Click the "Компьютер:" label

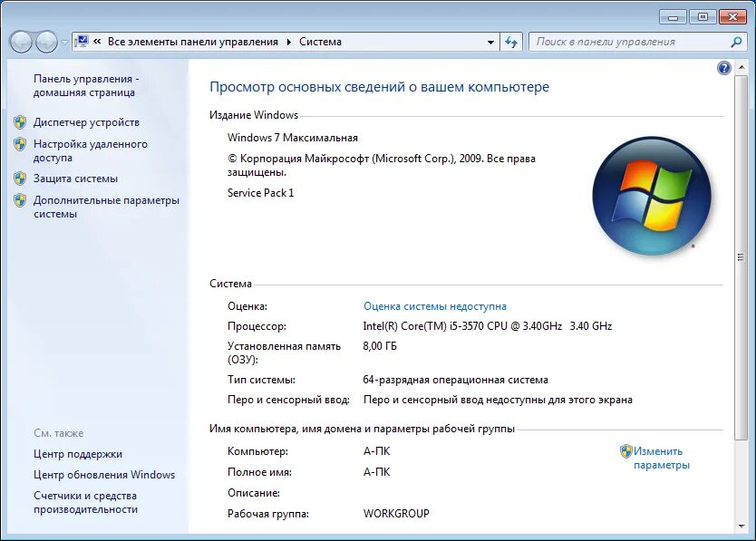tap(258, 451)
